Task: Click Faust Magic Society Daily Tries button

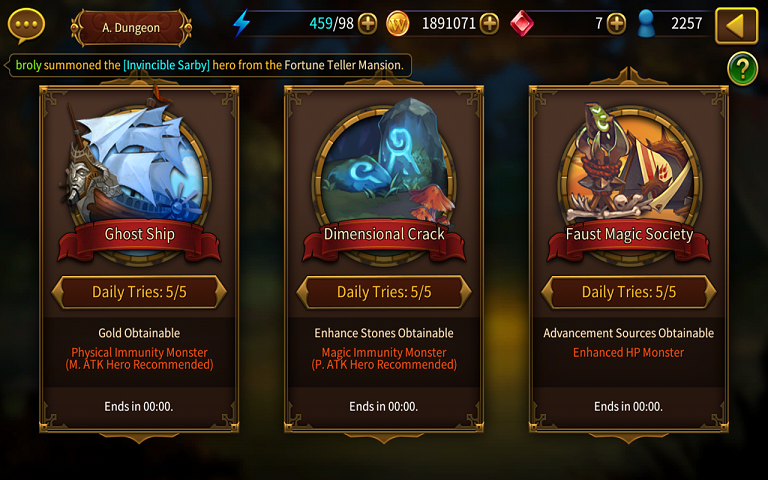Action: click(x=629, y=292)
